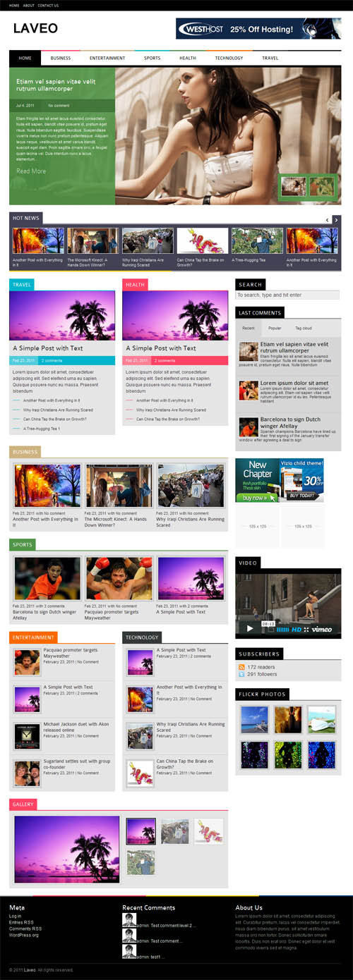Select TRAVEL in the main navigation
353x980 pixels.
tap(270, 59)
